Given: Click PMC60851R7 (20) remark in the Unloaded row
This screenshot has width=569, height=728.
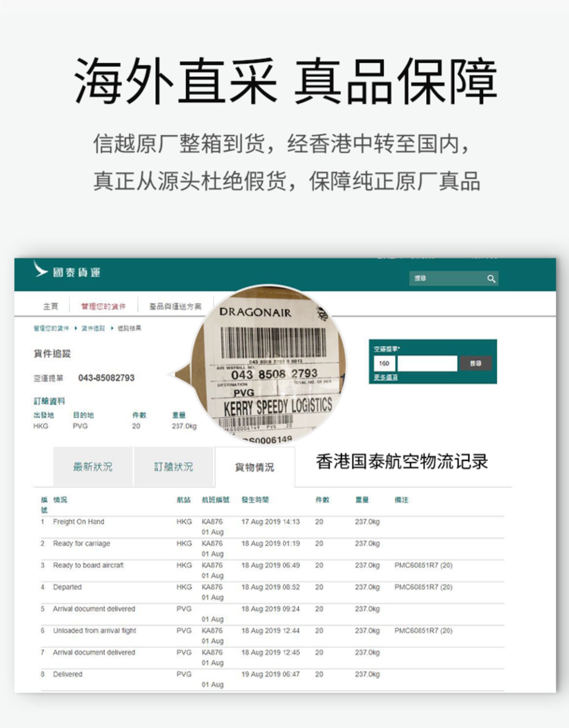Looking at the screenshot, I should [423, 631].
